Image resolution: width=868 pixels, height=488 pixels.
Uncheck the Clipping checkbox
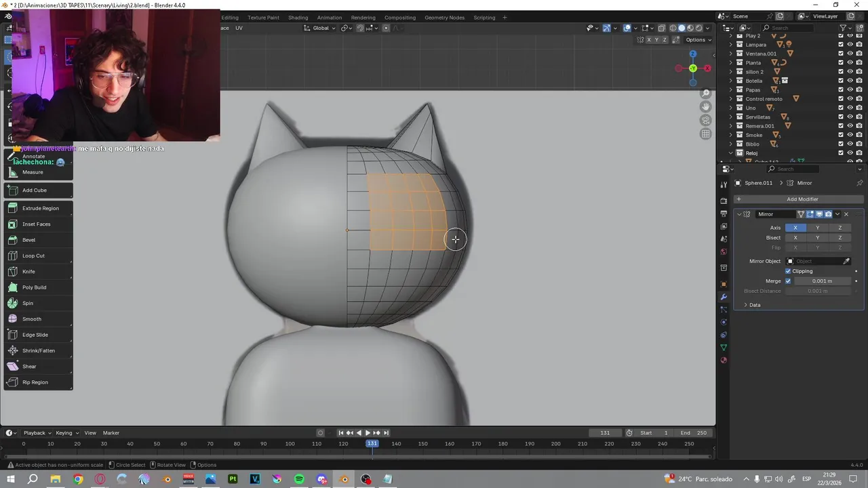[x=788, y=271]
